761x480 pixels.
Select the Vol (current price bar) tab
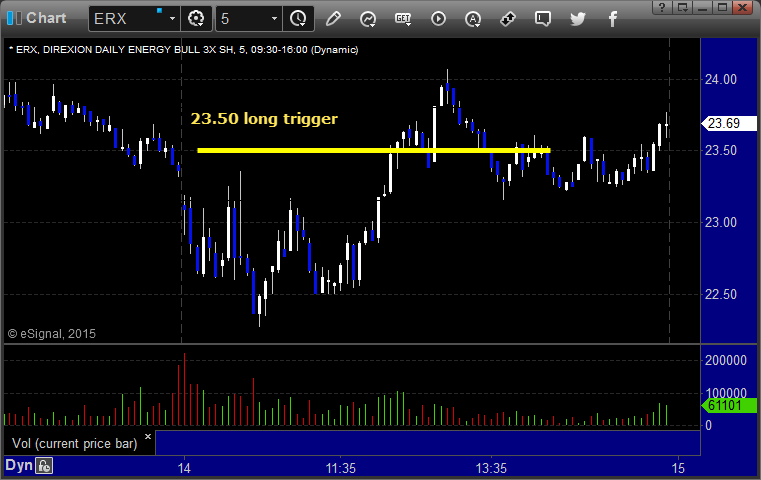(x=75, y=444)
